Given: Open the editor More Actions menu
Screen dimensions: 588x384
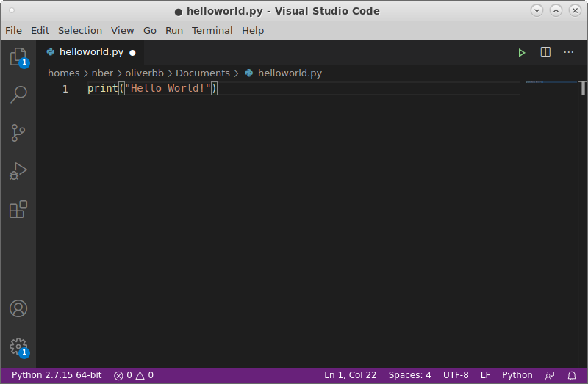Looking at the screenshot, I should (569, 52).
